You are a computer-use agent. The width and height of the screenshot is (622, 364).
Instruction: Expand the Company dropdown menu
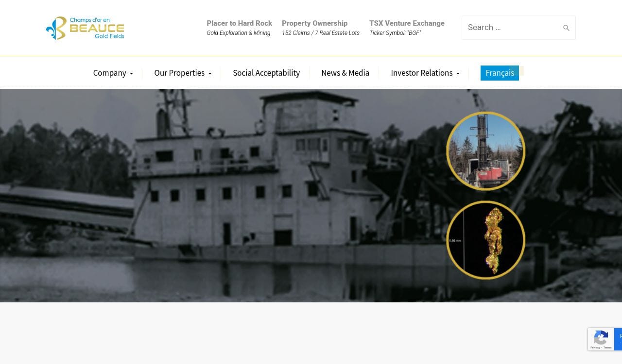click(x=113, y=73)
